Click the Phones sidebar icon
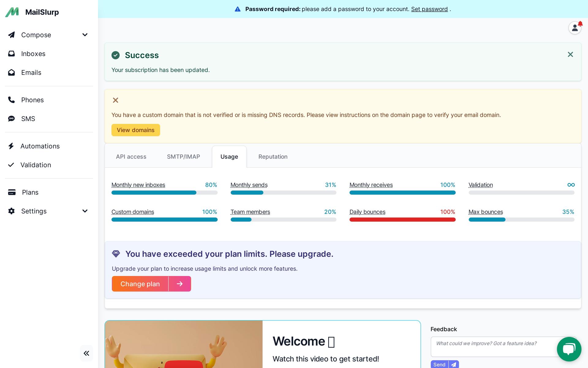The width and height of the screenshot is (588, 368). click(x=12, y=100)
